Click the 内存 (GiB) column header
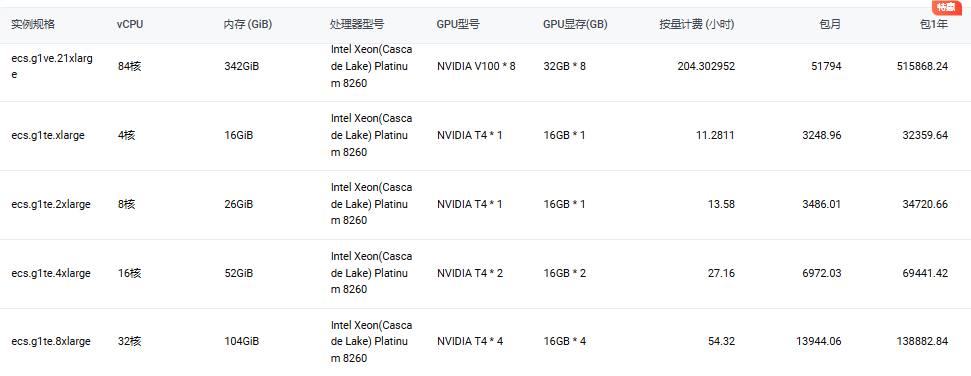This screenshot has height=376, width=971. pyautogui.click(x=248, y=25)
